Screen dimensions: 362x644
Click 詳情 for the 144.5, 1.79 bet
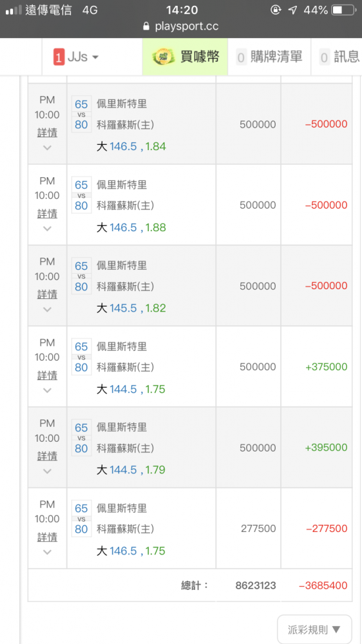coord(47,457)
